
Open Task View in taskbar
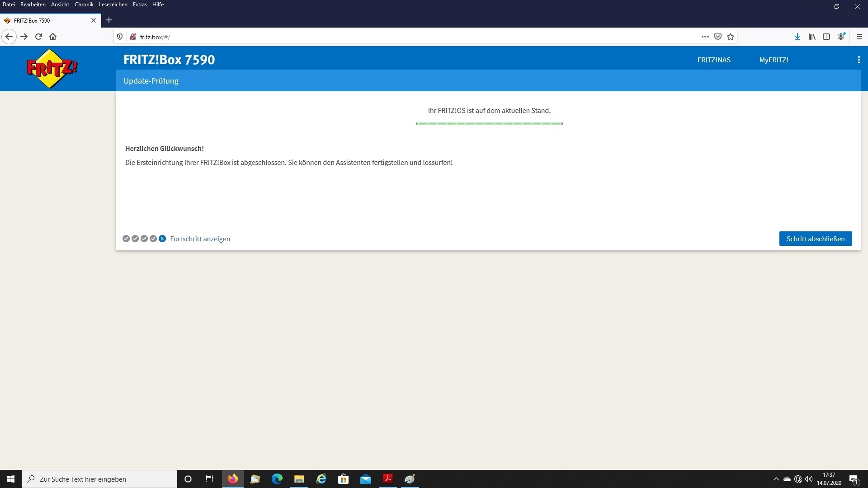click(x=210, y=479)
